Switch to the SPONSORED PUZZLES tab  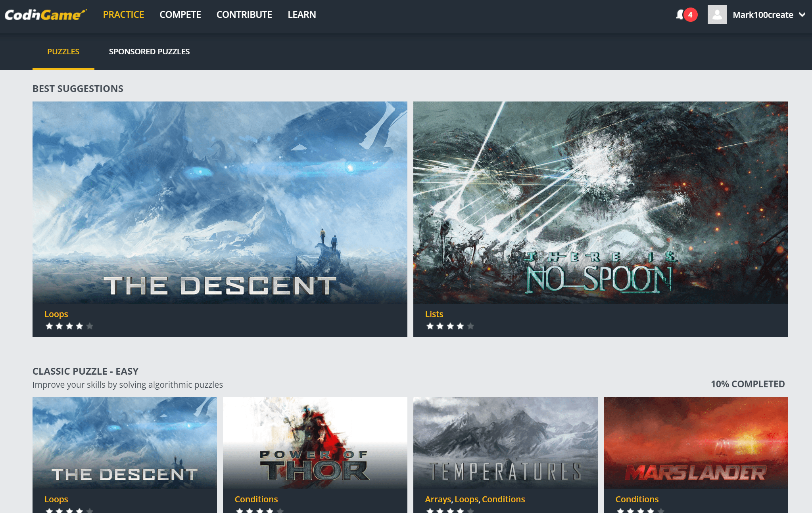149,52
